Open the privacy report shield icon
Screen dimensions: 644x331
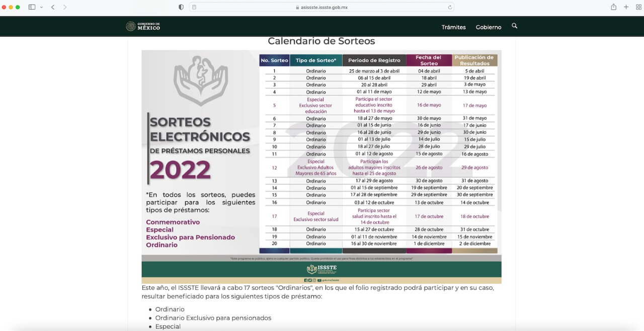click(181, 7)
